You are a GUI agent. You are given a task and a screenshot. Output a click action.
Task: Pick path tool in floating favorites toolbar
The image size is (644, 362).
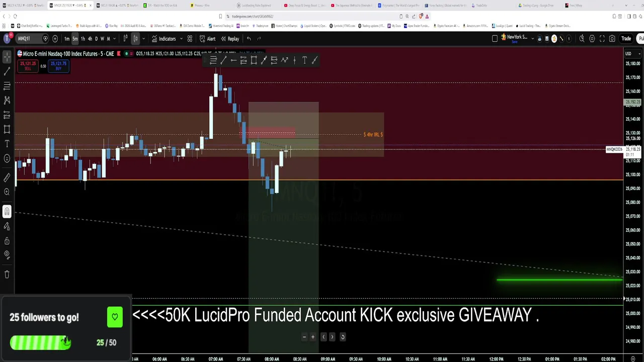(x=284, y=60)
